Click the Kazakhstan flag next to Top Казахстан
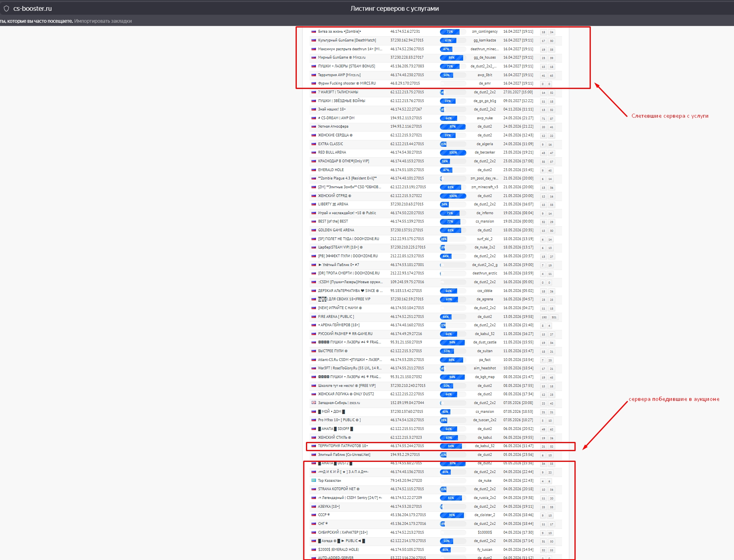Image resolution: width=734 pixels, height=560 pixels. pos(314,481)
